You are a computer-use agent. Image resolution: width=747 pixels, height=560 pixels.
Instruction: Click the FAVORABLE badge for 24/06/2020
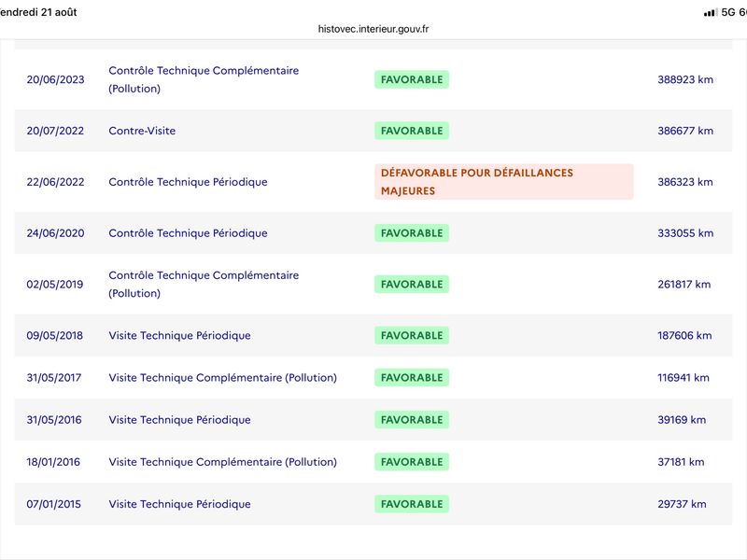tap(412, 233)
